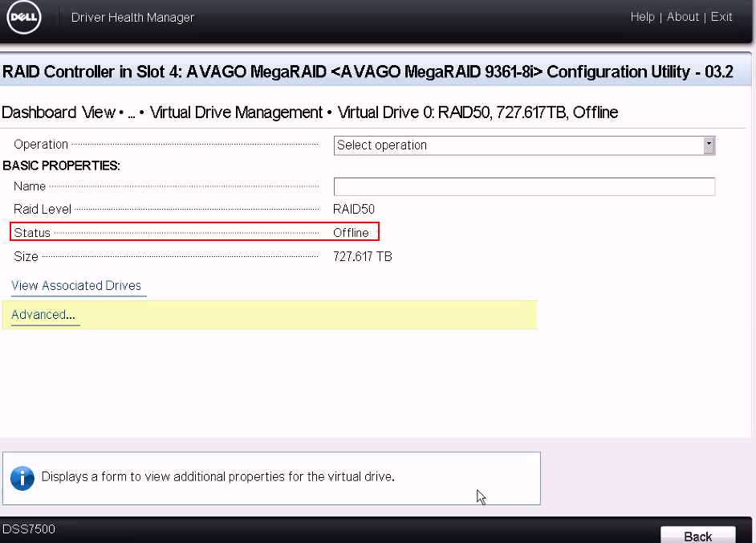756x543 pixels.
Task: Click the Driver Health Manager title
Action: [x=132, y=17]
